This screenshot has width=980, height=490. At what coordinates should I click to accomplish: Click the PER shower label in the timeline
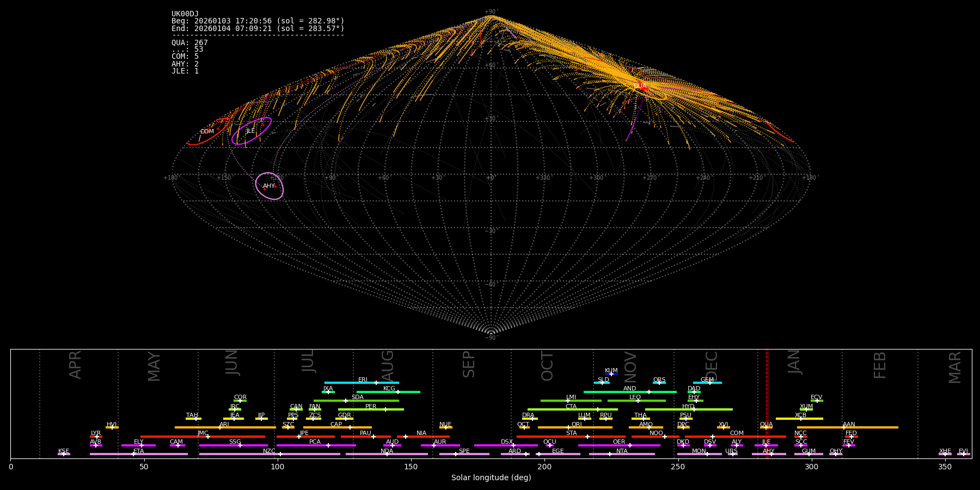coord(371,407)
